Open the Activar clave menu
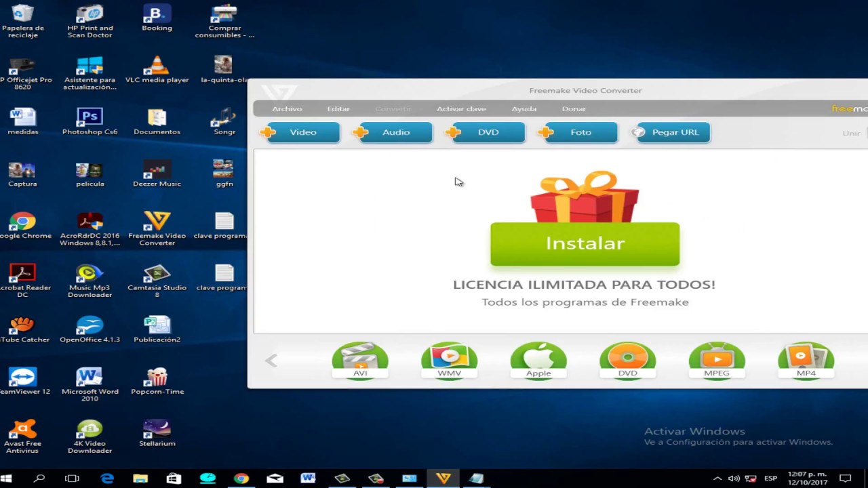Screen dimensions: 868x488 coord(461,108)
